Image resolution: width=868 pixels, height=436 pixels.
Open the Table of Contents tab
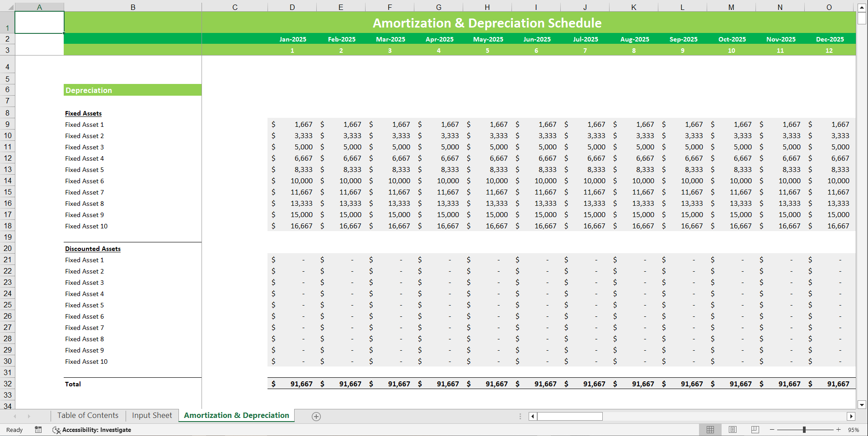[88, 415]
